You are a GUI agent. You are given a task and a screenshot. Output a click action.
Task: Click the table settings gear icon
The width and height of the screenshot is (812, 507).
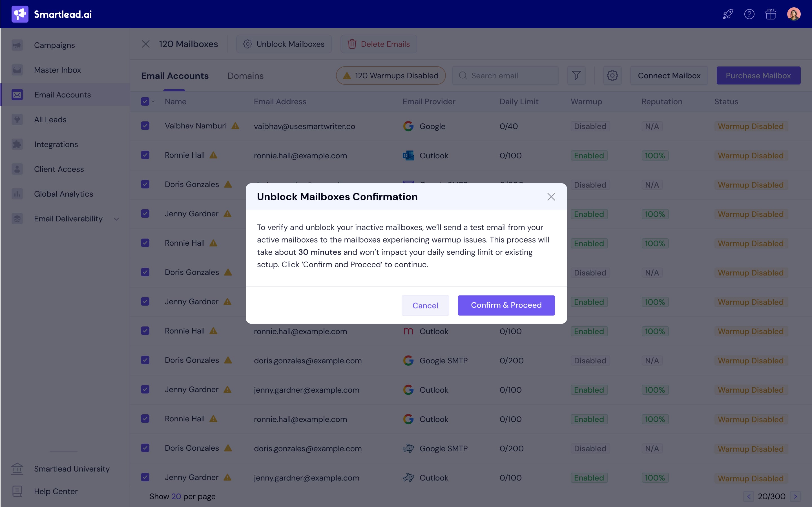612,75
